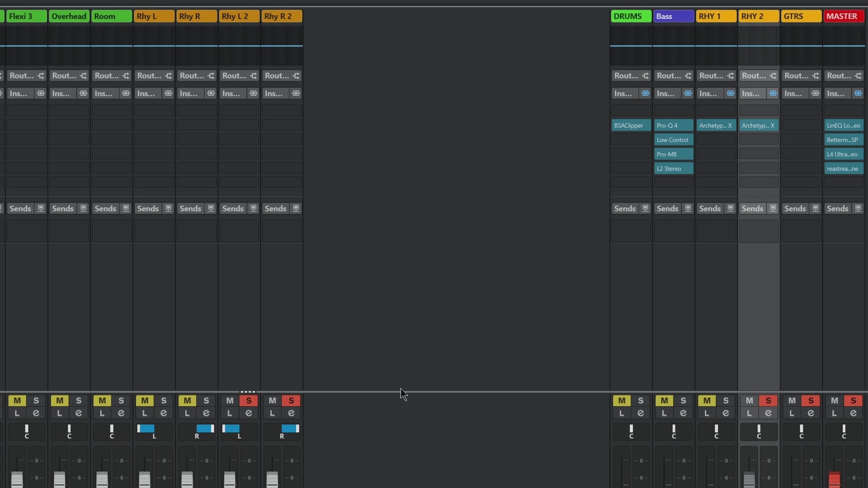The image size is (868, 488).
Task: Click listen button on Overhead channel
Action: click(x=59, y=413)
